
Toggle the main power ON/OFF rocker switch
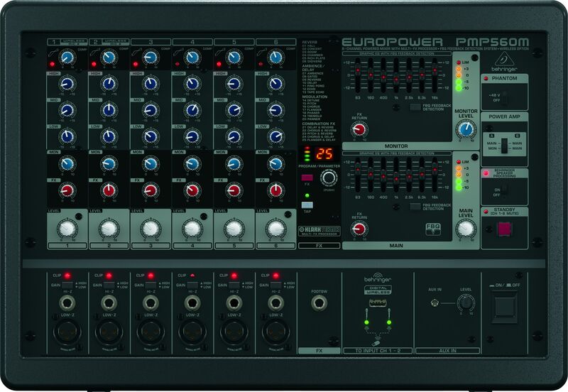coord(505,306)
